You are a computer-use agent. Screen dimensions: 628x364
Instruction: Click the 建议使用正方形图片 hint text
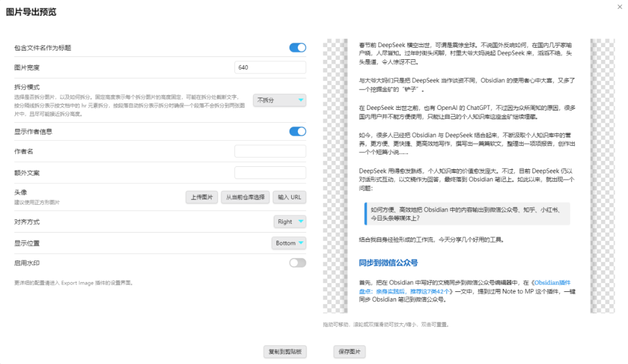(x=37, y=202)
